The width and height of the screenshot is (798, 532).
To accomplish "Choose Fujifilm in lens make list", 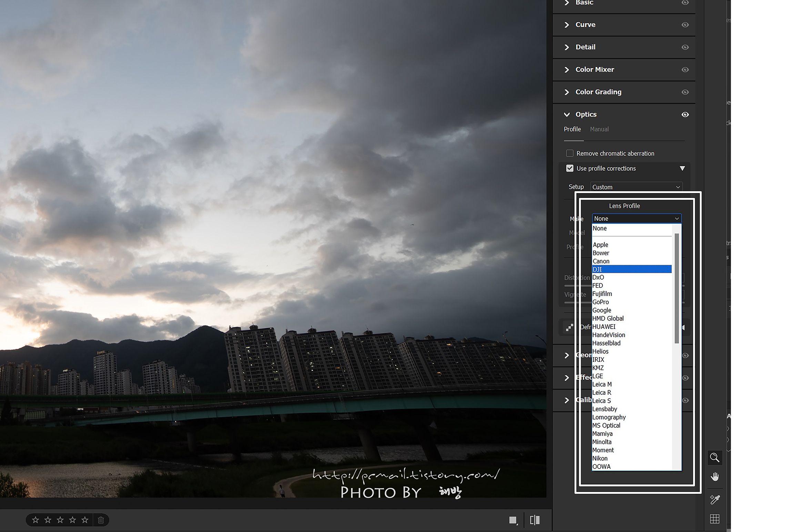I will click(603, 294).
